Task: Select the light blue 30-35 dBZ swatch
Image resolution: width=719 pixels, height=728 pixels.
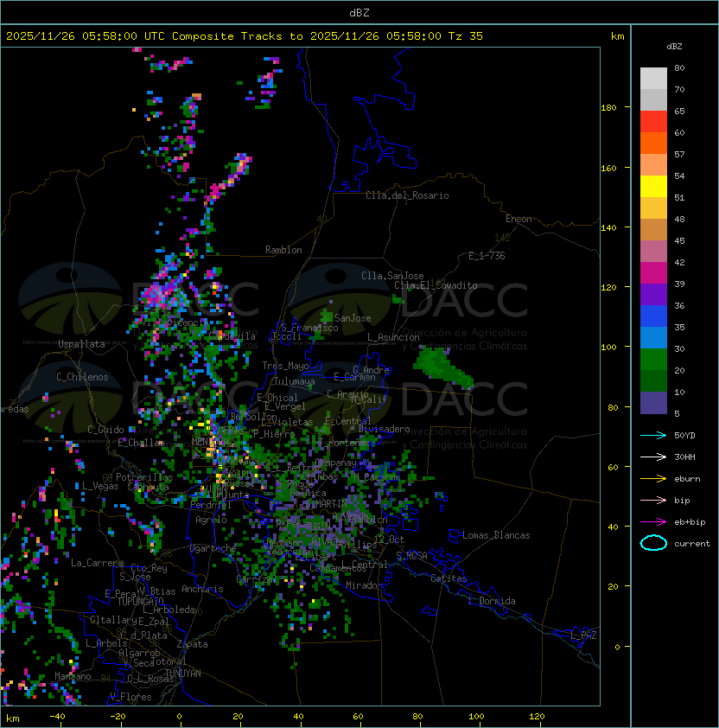Action: coord(653,338)
